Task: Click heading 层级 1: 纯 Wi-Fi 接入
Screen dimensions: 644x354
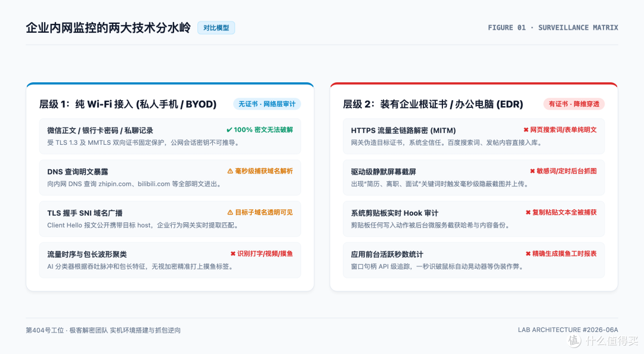Action: tap(128, 104)
